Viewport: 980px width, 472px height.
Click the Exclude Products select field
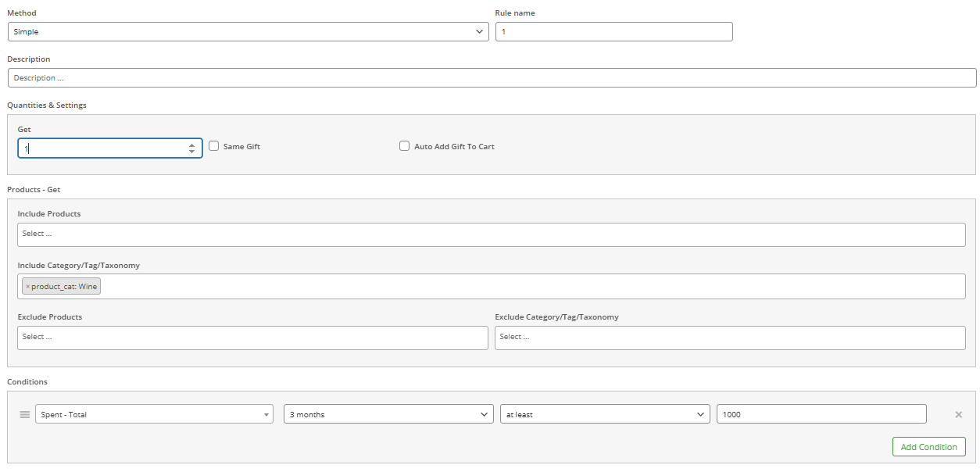tap(252, 338)
